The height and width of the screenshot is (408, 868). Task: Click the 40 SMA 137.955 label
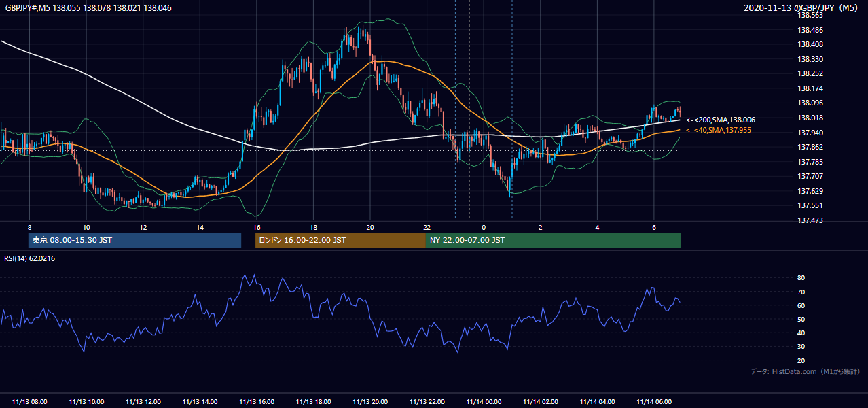point(719,130)
